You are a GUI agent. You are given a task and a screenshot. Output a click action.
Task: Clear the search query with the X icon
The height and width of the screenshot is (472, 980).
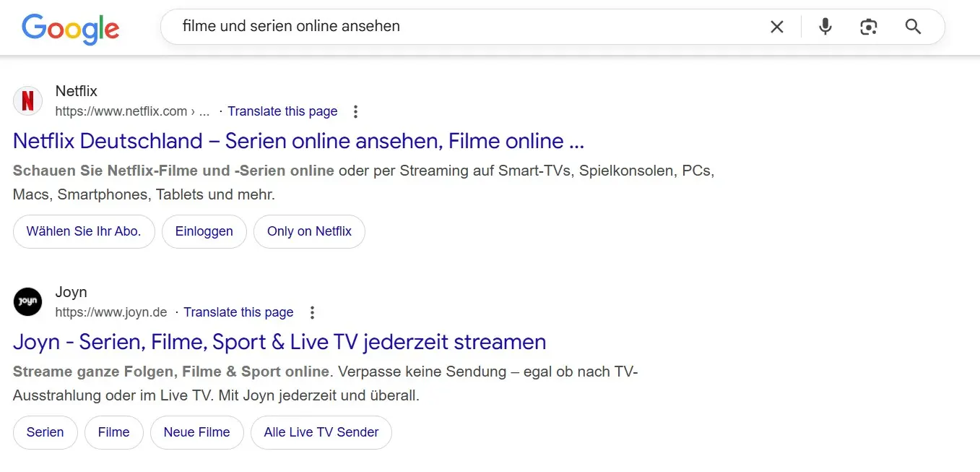(777, 26)
